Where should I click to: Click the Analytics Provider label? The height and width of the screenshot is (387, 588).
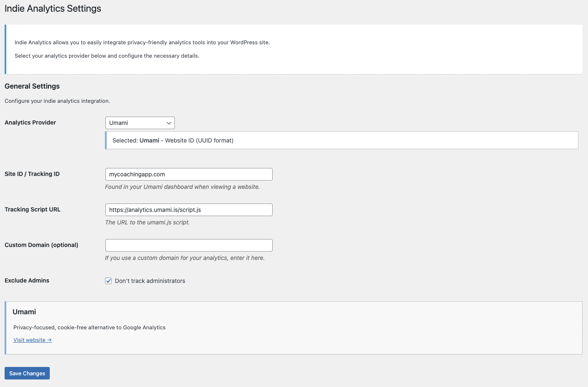coord(30,122)
